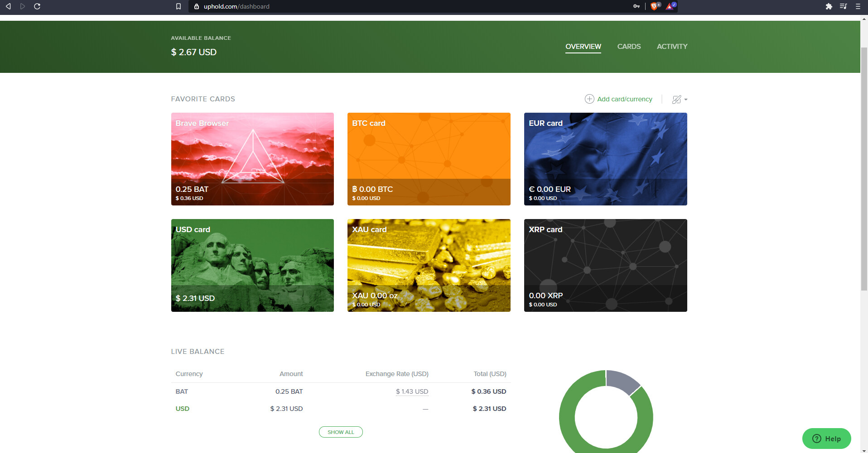Open saved passwords key icon
The height and width of the screenshot is (453, 868).
[637, 6]
